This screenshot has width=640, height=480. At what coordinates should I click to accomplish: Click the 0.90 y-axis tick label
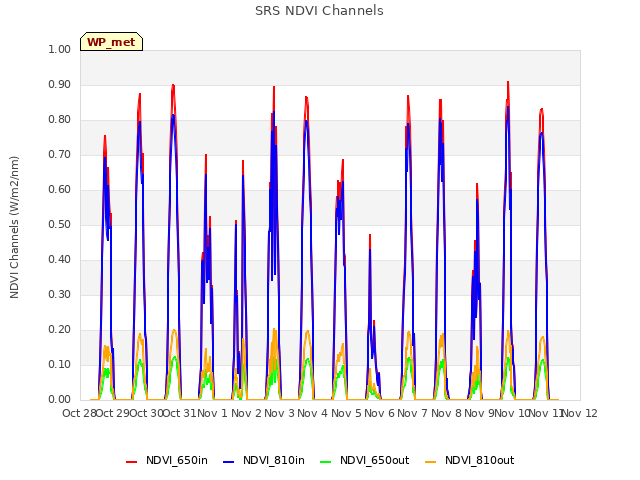pos(60,84)
